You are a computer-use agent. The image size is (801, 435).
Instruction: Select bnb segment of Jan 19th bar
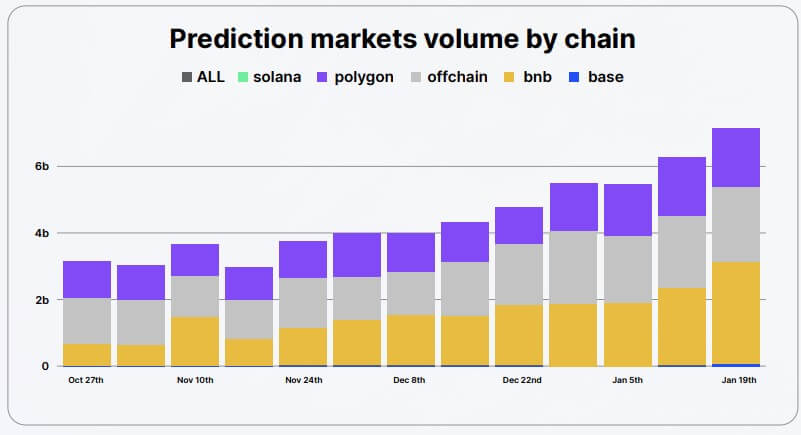click(x=735, y=312)
